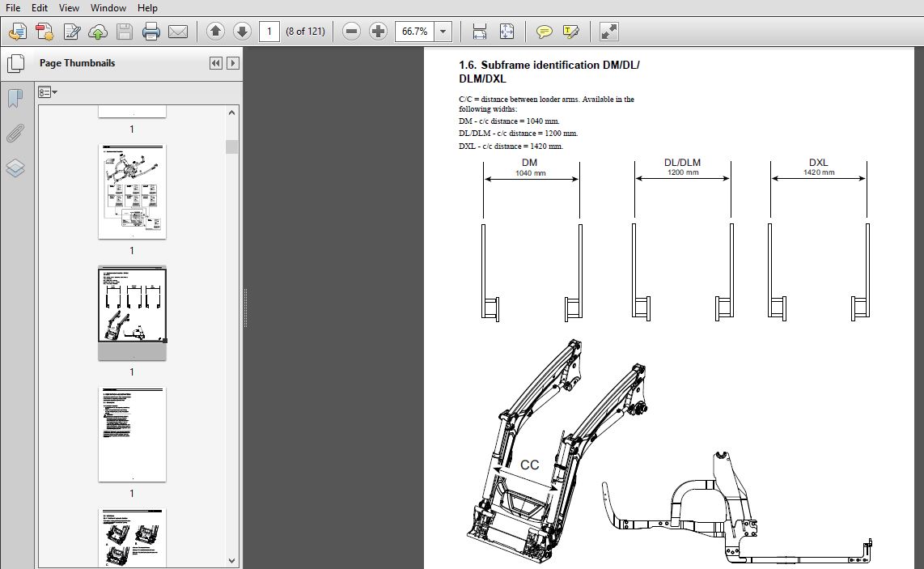Open the Layers panel icon
This screenshot has width=924, height=569.
[15, 168]
